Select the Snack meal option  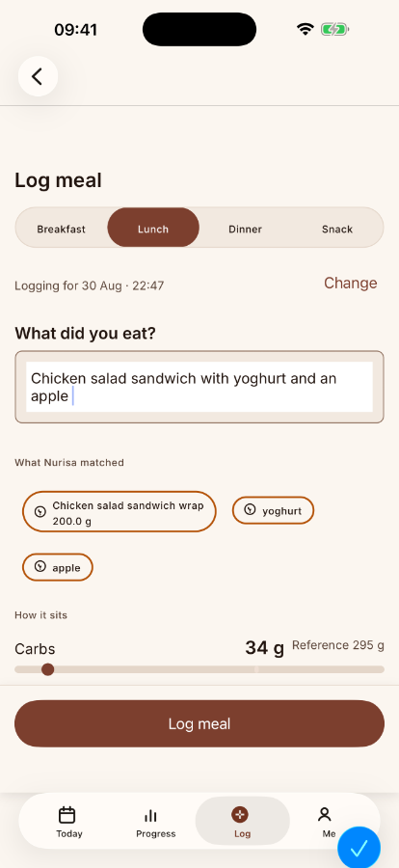337,229
